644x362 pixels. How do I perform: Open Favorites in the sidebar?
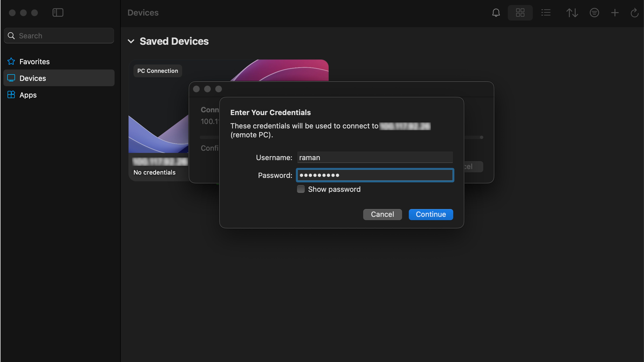pyautogui.click(x=35, y=61)
